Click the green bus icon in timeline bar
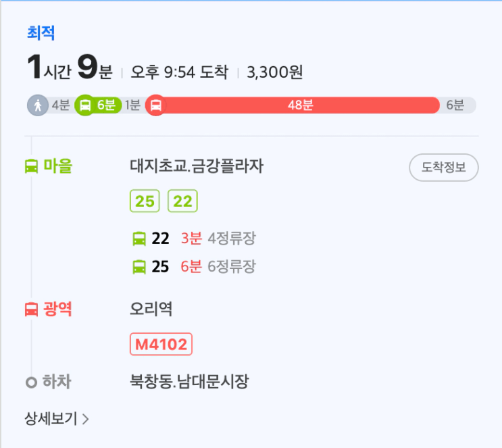 coord(85,105)
